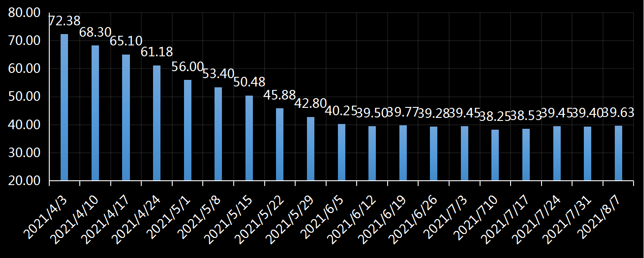
Task: Click the 39.40 data label
Action: [x=587, y=113]
